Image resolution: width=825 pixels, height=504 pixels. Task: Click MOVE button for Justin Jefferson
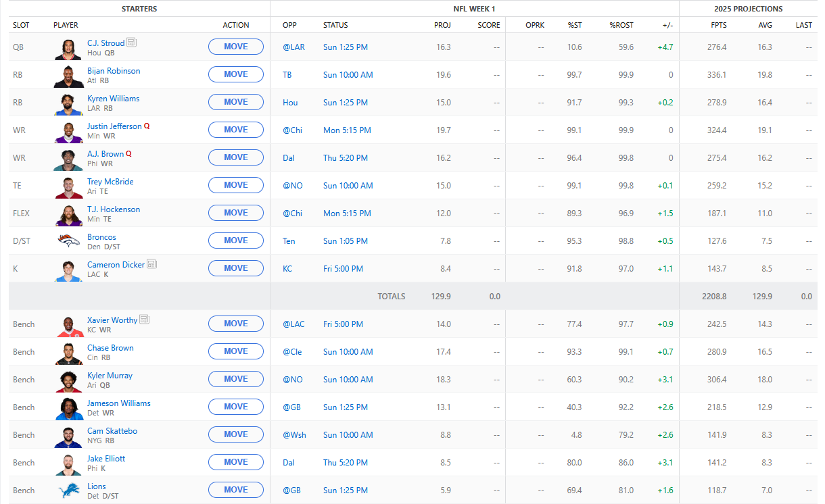tap(236, 130)
